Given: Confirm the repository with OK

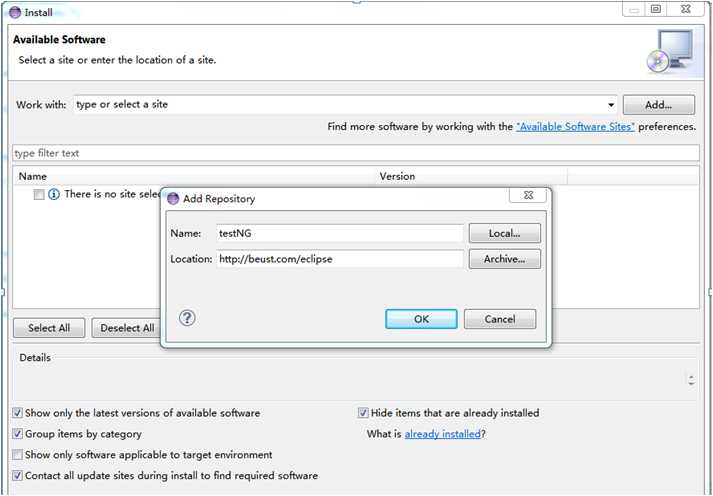Looking at the screenshot, I should point(421,319).
